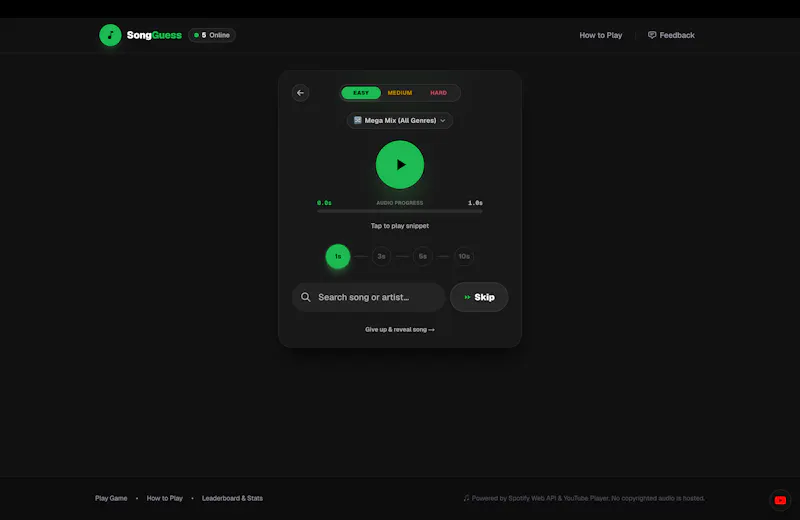The image size is (800, 520).
Task: Open Play Game in the footer
Action: [111, 498]
